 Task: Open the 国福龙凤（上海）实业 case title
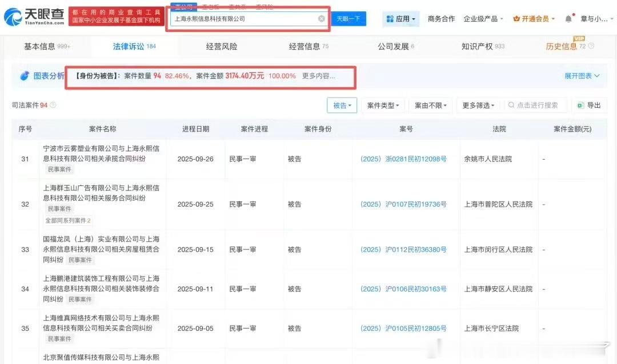tap(101, 249)
